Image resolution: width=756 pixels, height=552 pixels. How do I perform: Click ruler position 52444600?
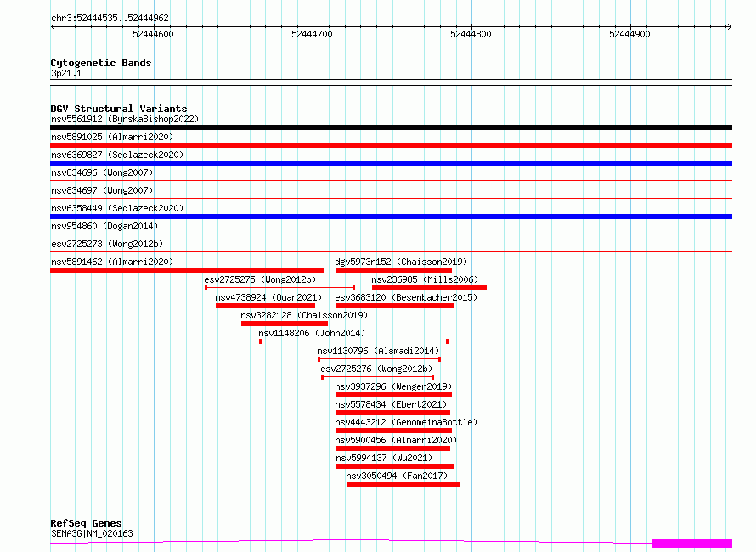(153, 34)
